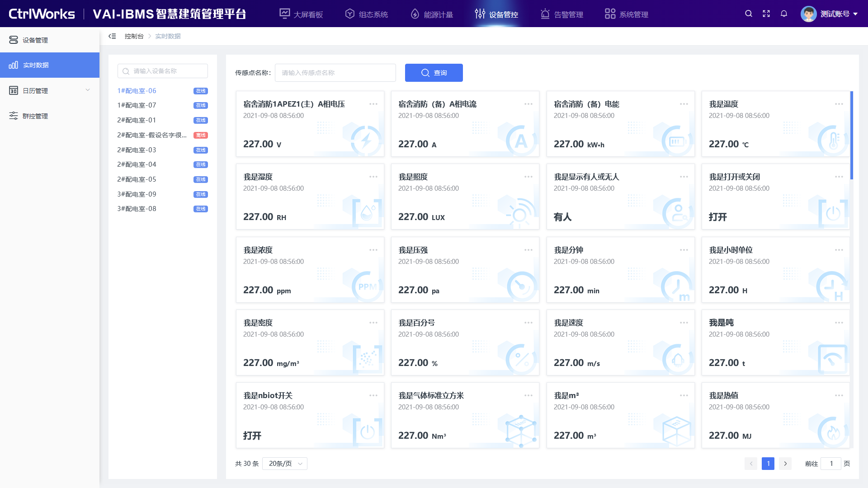The height and width of the screenshot is (488, 868).
Task: Collapse sidebar using the fold icon
Action: [112, 36]
